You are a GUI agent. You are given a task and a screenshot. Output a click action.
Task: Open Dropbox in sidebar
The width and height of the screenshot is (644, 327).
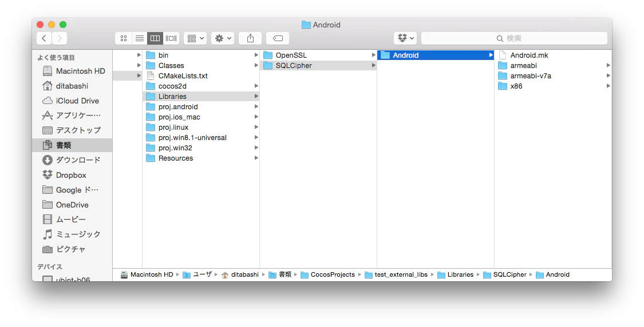pyautogui.click(x=72, y=175)
